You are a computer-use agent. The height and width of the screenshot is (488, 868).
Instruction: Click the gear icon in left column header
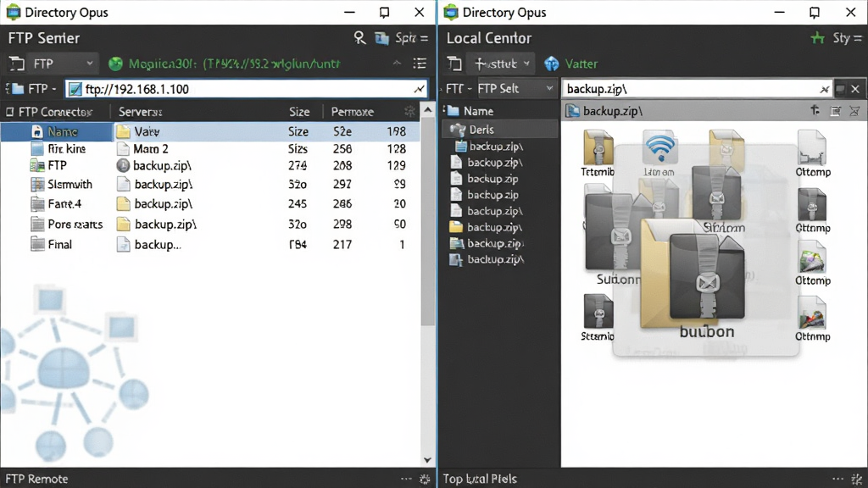[409, 111]
